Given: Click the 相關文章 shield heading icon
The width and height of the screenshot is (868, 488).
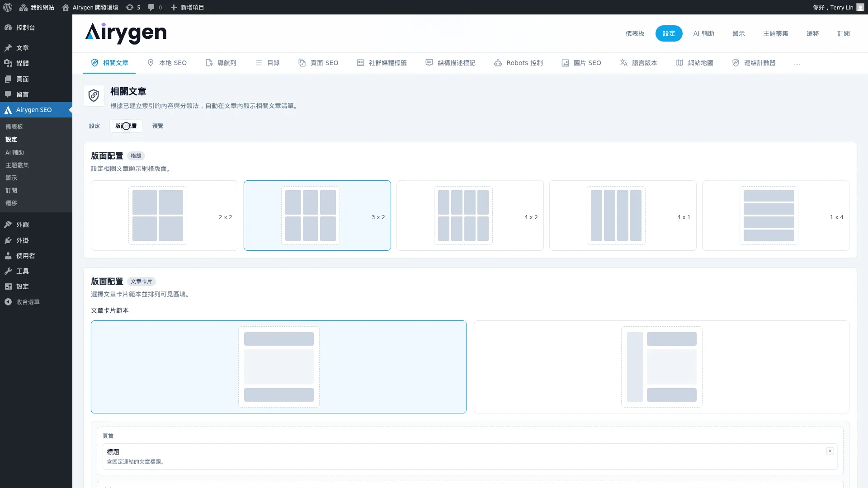Looking at the screenshot, I should coord(94,96).
